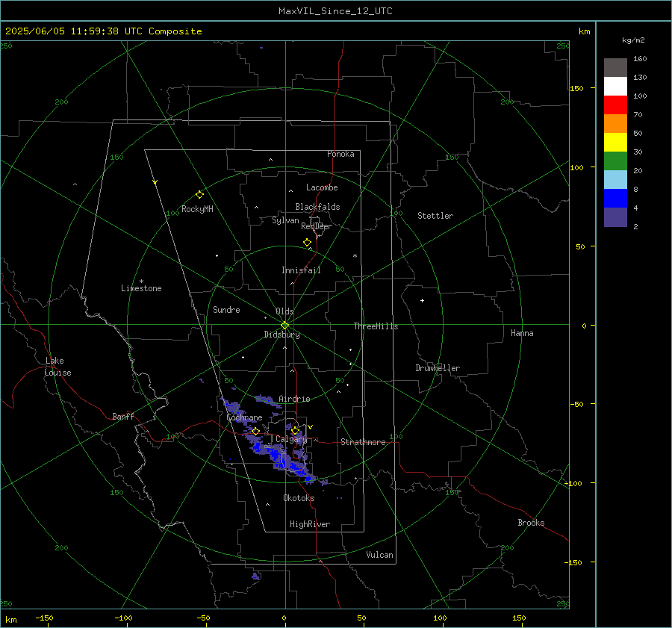Click the 2025/06/05 11:59:38 UTC Composite timestamp
672x628 pixels.
click(x=103, y=31)
